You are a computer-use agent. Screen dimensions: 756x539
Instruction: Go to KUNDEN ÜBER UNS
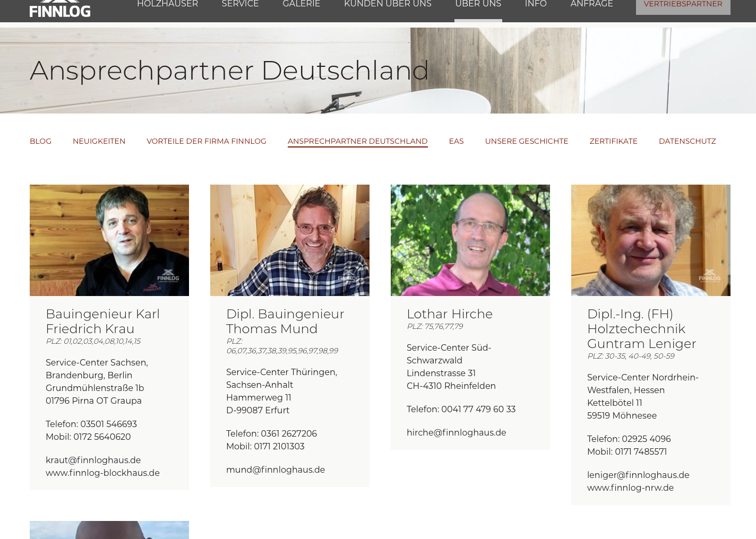click(x=388, y=4)
